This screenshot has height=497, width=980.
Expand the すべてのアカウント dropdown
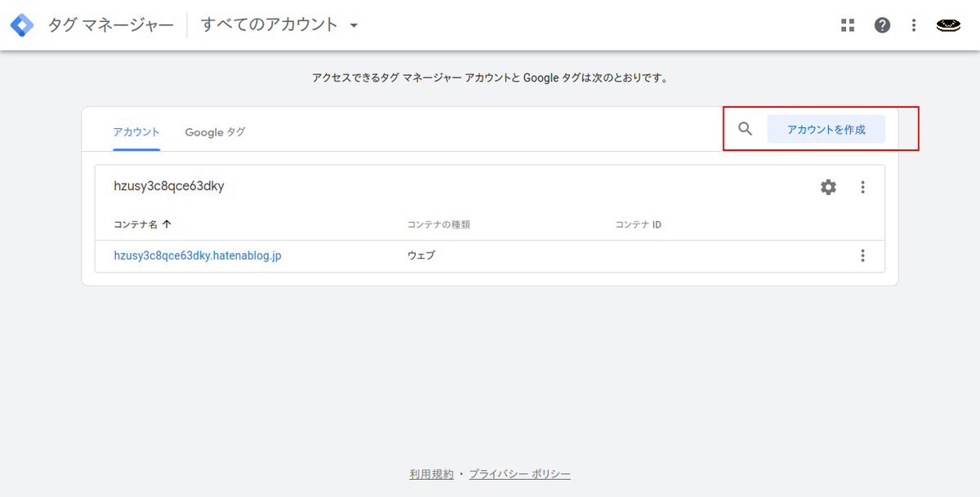(279, 25)
